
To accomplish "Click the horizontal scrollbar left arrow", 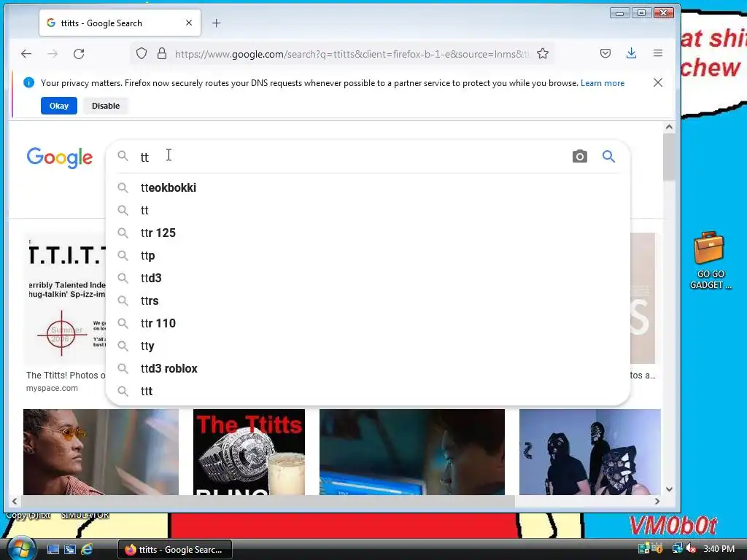I will pos(15,501).
